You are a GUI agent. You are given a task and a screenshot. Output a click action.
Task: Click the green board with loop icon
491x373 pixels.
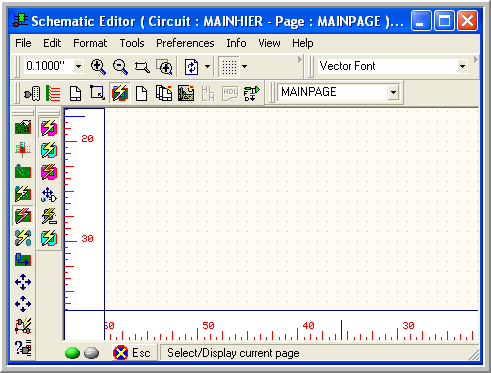coord(23,172)
